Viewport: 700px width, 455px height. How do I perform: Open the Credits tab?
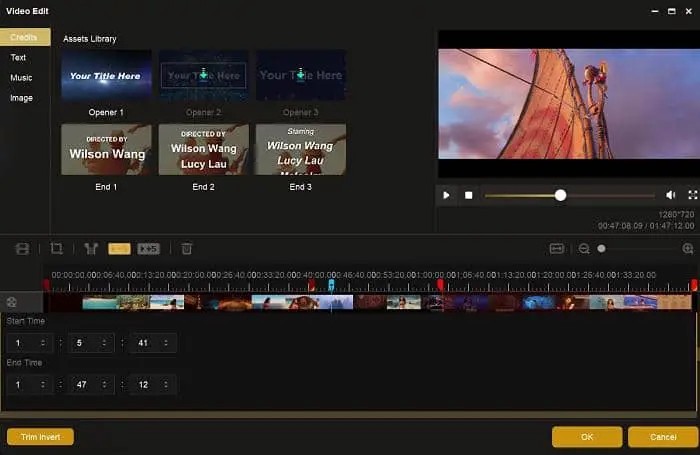click(x=25, y=37)
